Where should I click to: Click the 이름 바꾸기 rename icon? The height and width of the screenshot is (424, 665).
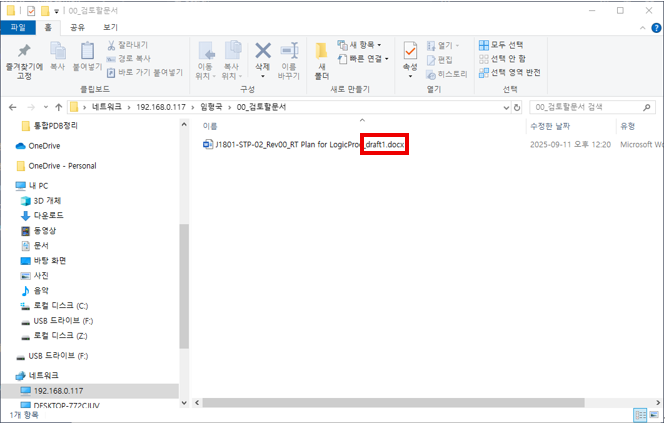[289, 51]
